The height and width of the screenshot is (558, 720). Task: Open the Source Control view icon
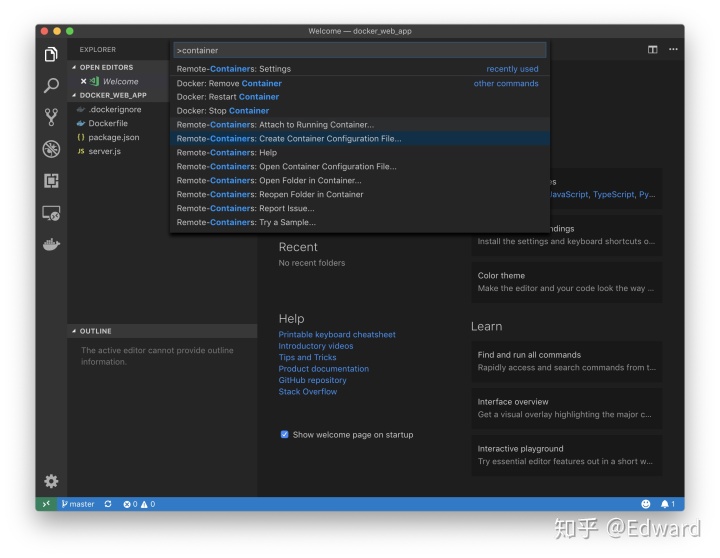[x=51, y=117]
